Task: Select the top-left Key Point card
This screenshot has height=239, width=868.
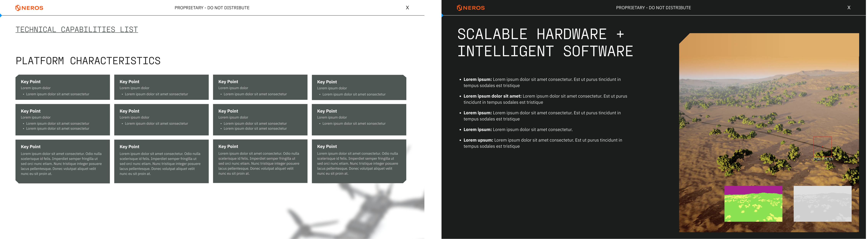Action: pos(63,87)
